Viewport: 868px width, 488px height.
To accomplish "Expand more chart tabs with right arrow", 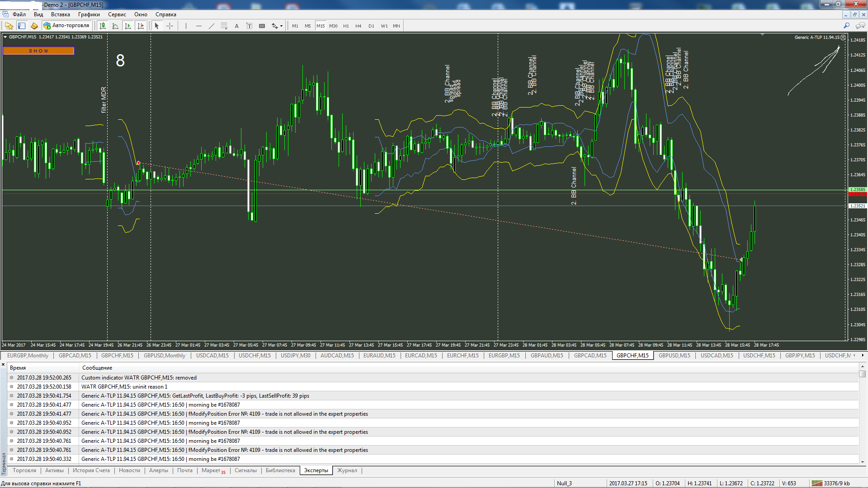I will [863, 356].
